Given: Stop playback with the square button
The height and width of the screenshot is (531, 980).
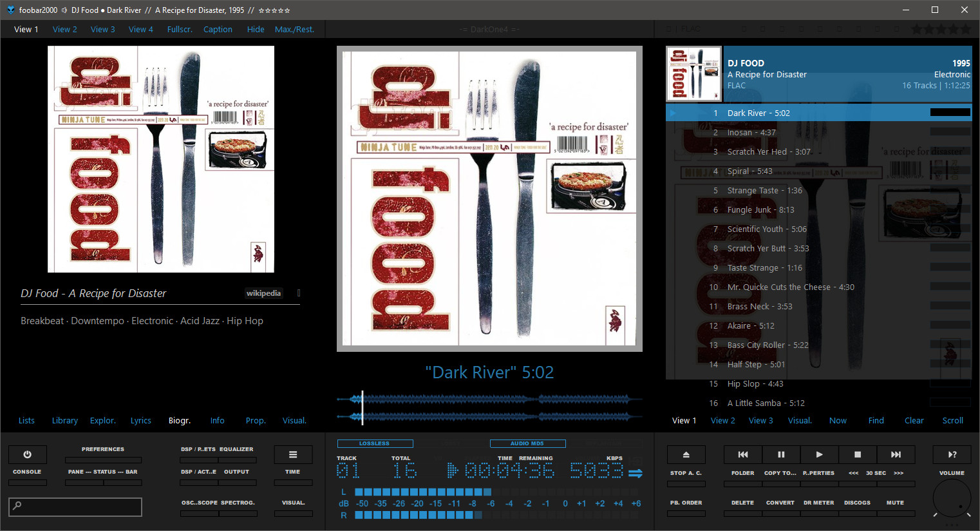Looking at the screenshot, I should [x=857, y=454].
